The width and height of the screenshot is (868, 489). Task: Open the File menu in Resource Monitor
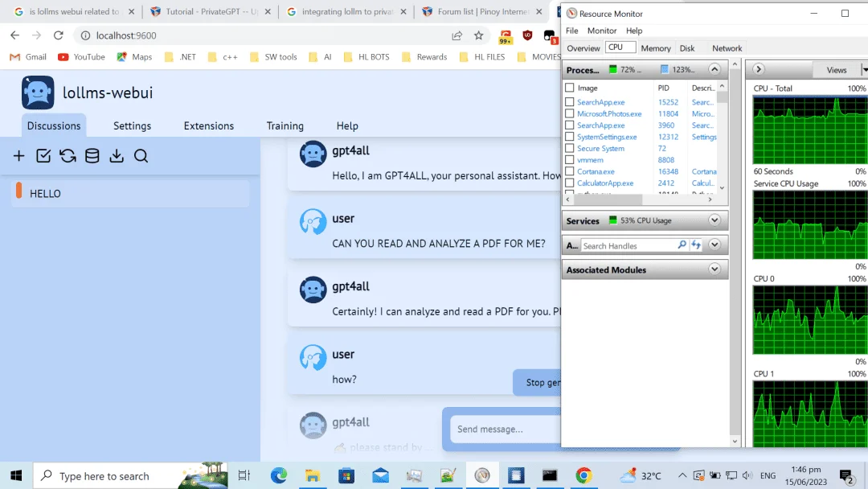(x=572, y=31)
